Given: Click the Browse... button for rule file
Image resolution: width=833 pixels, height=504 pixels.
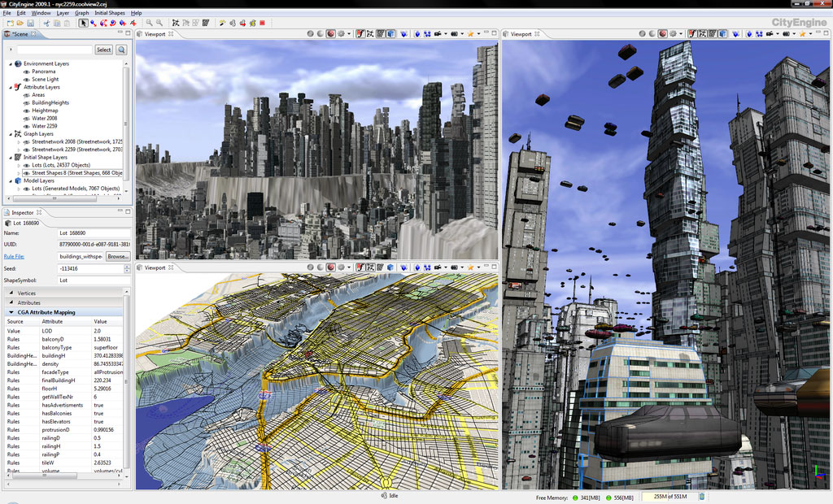Looking at the screenshot, I should pyautogui.click(x=118, y=256).
